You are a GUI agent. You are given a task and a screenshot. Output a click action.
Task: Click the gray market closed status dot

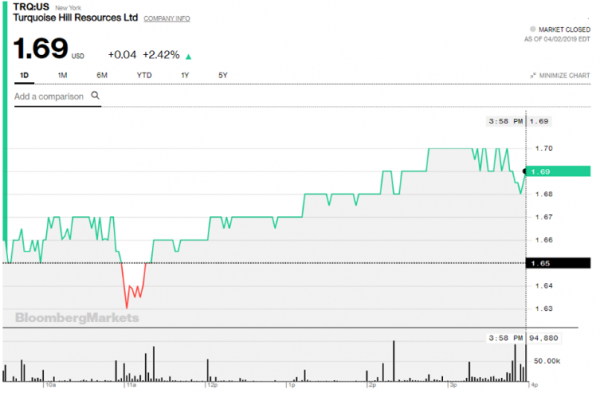click(532, 29)
